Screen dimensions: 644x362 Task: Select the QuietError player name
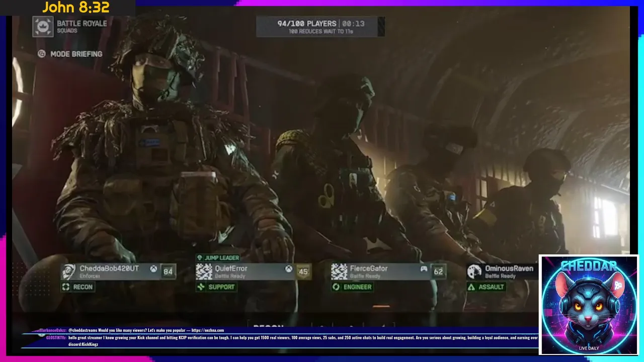[x=231, y=268]
